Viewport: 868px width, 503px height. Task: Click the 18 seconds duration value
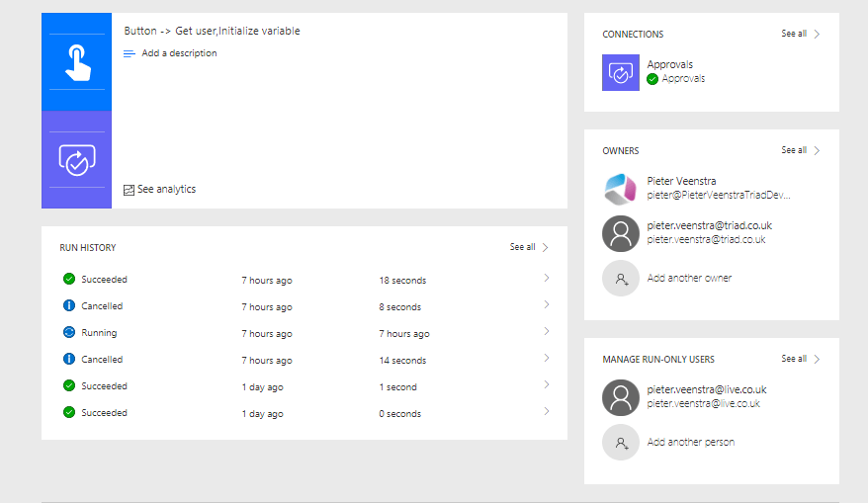(x=402, y=281)
